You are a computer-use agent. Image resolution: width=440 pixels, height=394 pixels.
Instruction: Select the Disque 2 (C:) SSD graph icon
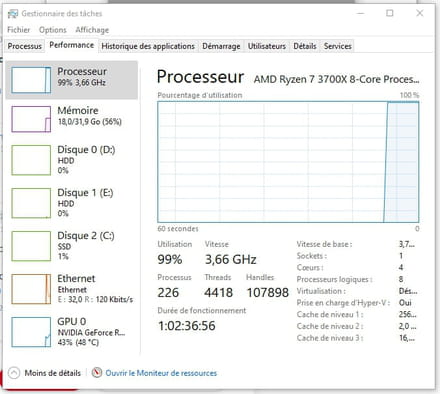click(x=31, y=246)
